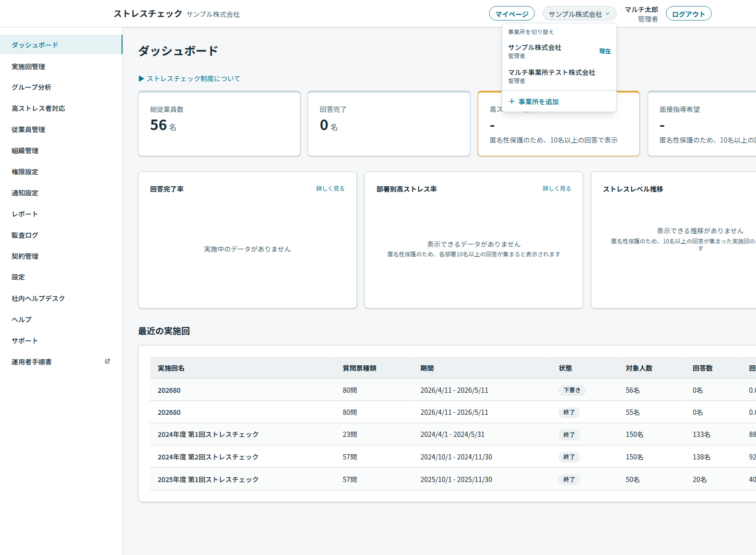
Task: Open 設定 in sidebar
Action: point(61,277)
